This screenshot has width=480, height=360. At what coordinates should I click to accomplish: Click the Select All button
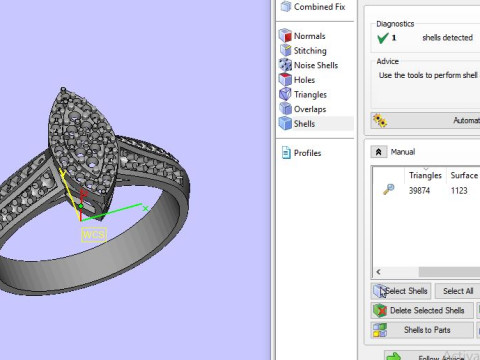pyautogui.click(x=458, y=291)
